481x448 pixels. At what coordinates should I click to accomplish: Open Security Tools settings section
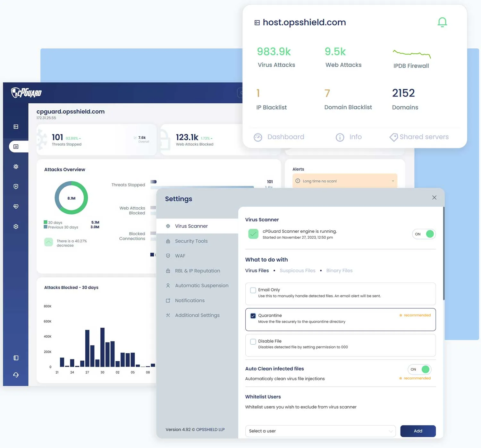[197, 241]
